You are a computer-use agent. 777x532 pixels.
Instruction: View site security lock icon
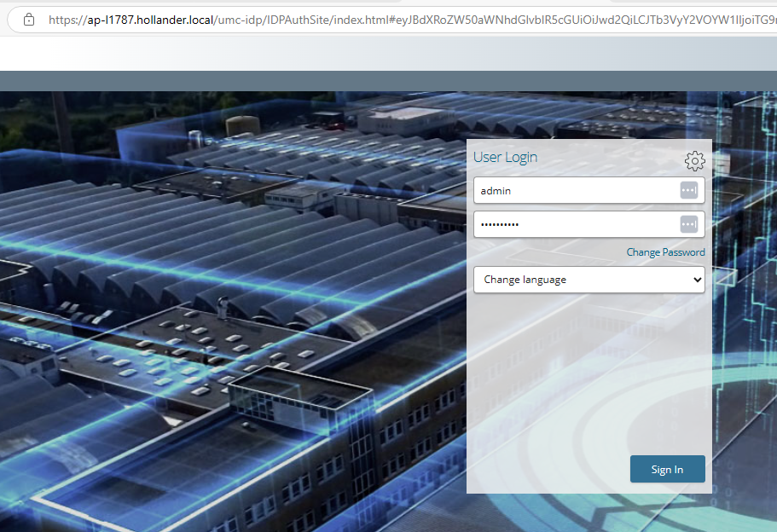29,20
